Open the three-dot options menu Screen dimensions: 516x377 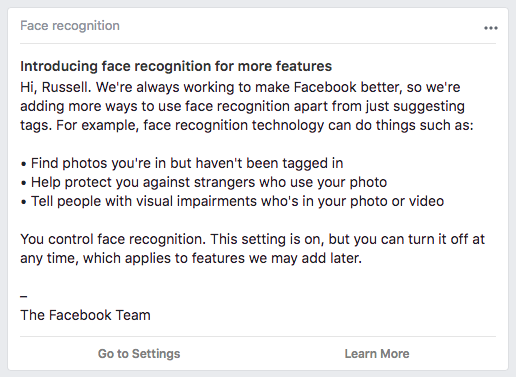point(491,28)
